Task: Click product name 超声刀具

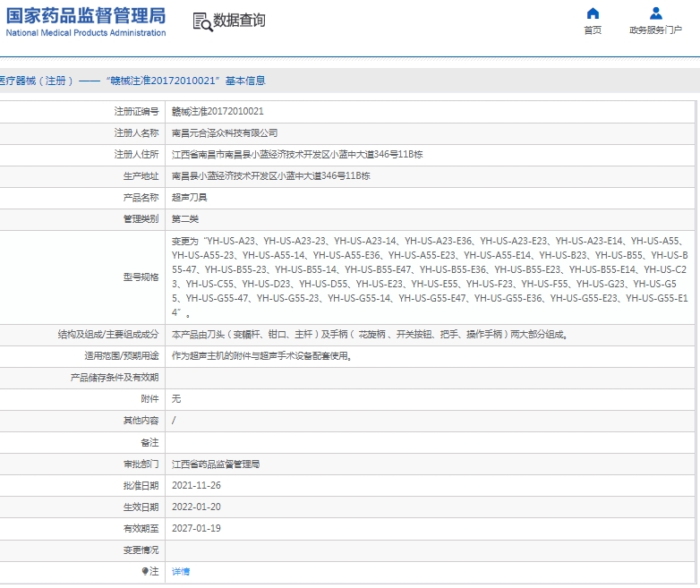Action: 189,197
